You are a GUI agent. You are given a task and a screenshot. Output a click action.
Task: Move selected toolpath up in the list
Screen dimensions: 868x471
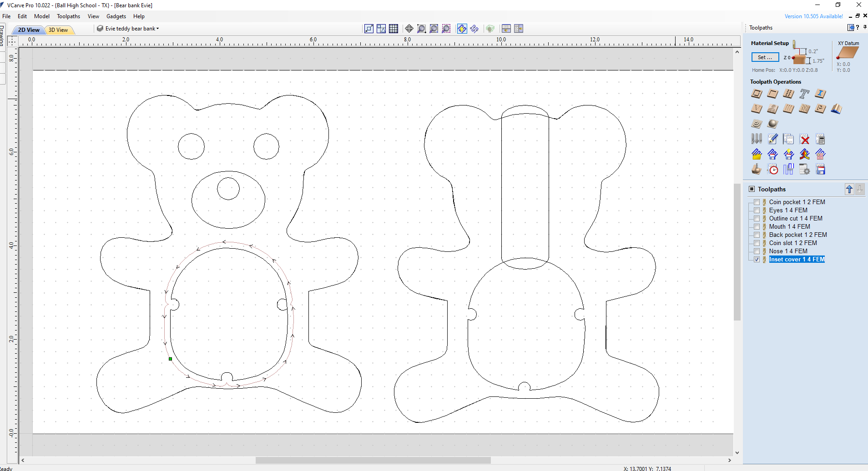pyautogui.click(x=849, y=189)
